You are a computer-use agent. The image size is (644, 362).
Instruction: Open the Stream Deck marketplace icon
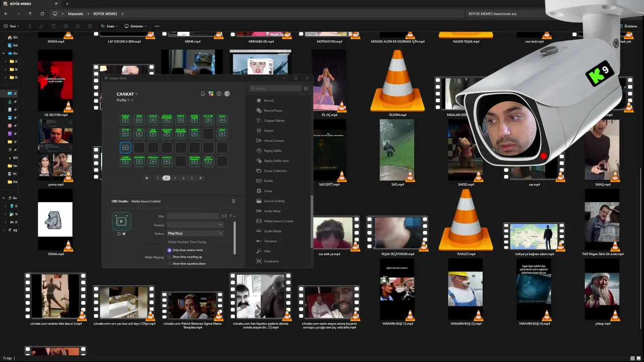(x=211, y=94)
